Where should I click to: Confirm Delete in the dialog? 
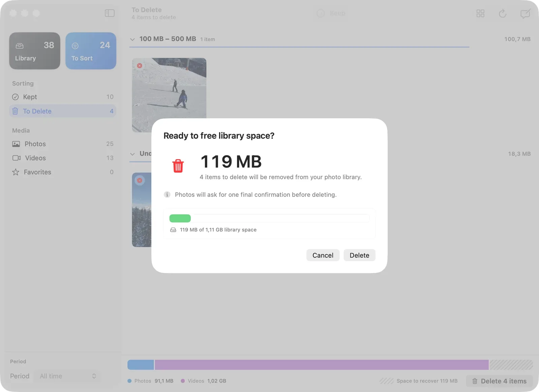click(359, 255)
